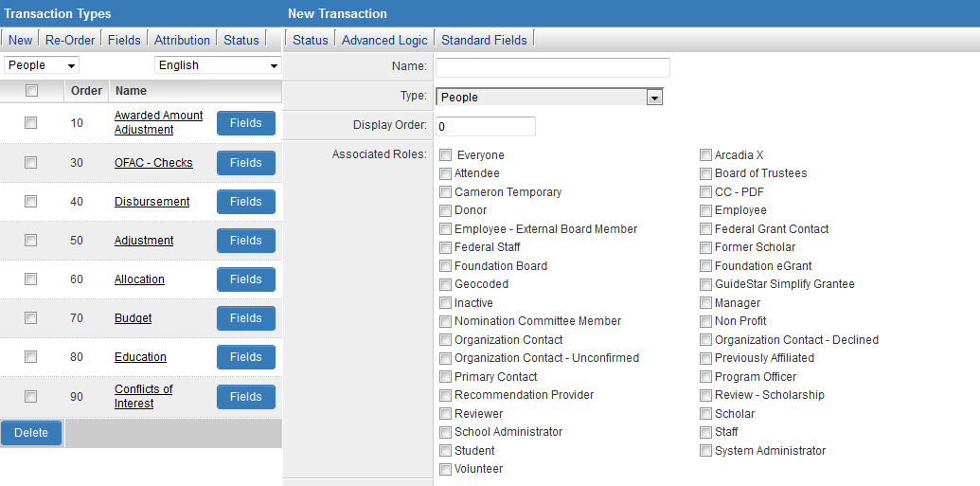
Task: Open the OFAC - Checks link
Action: (x=153, y=163)
